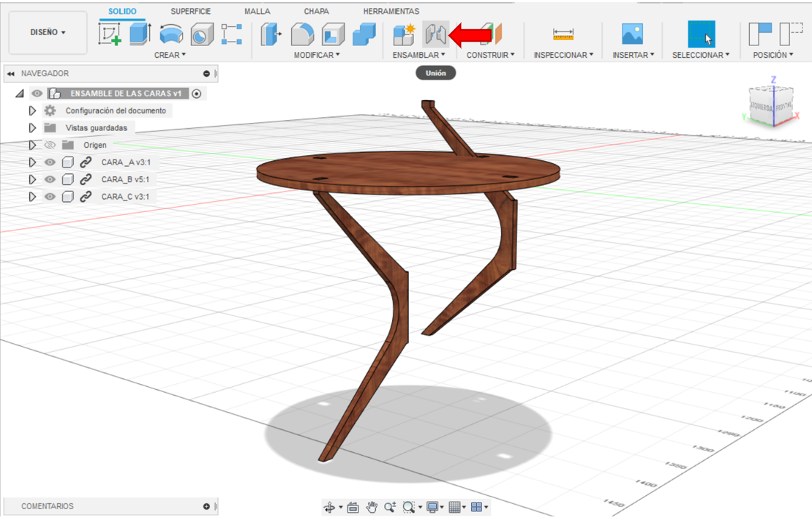Select the Extrude tool in CREAR
Image resolution: width=812 pixels, height=523 pixels.
pyautogui.click(x=140, y=34)
